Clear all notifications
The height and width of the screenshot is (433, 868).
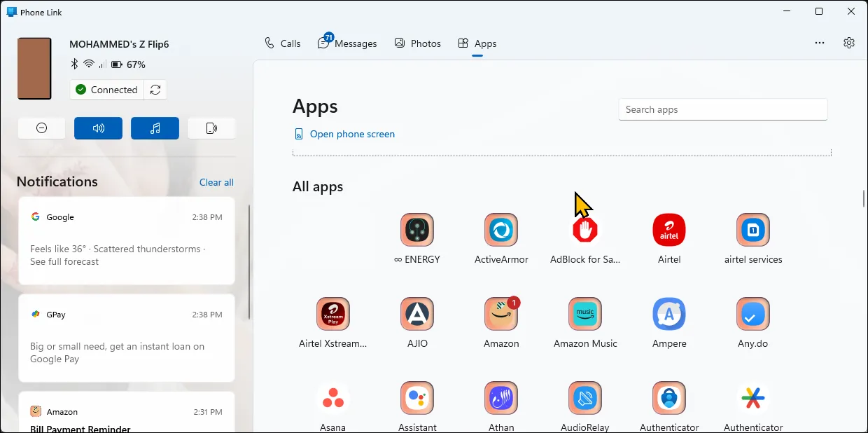[x=216, y=182]
